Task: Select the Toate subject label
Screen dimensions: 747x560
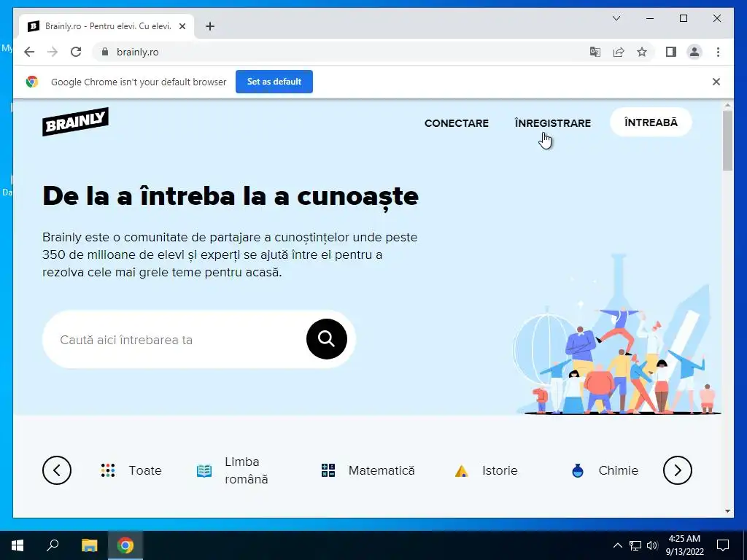Action: click(145, 470)
